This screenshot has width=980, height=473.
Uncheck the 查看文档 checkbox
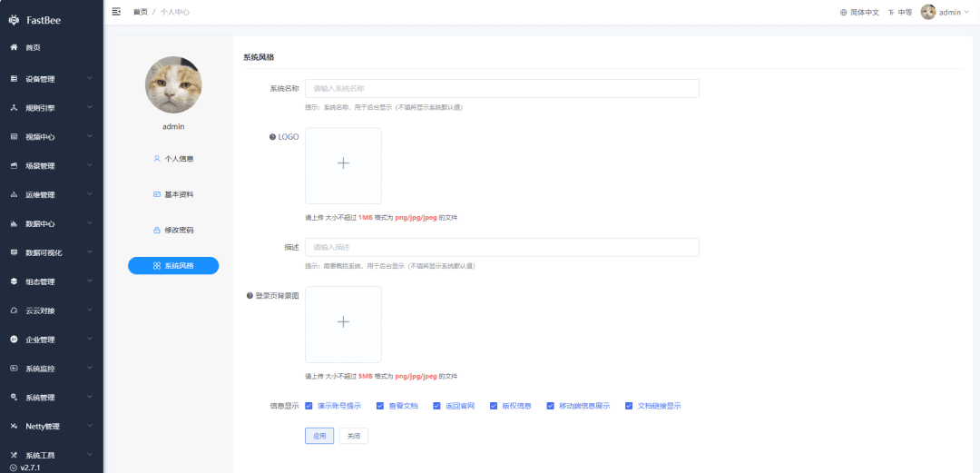pyautogui.click(x=380, y=406)
